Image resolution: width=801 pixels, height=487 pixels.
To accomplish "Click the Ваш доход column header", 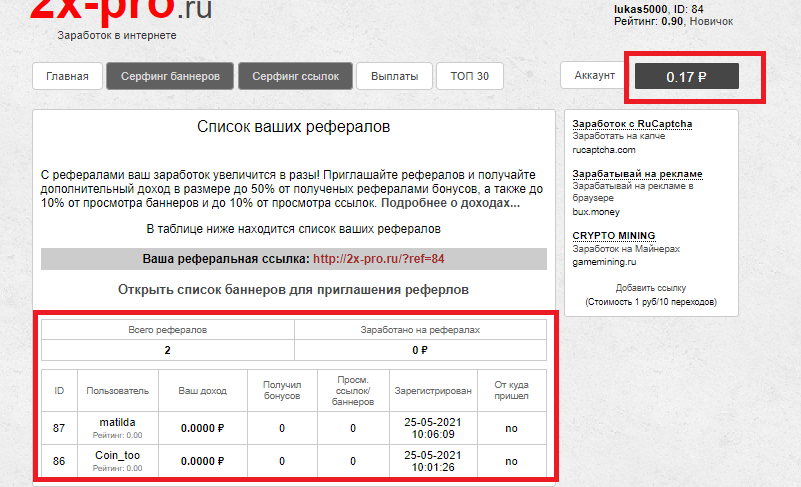I will (203, 390).
